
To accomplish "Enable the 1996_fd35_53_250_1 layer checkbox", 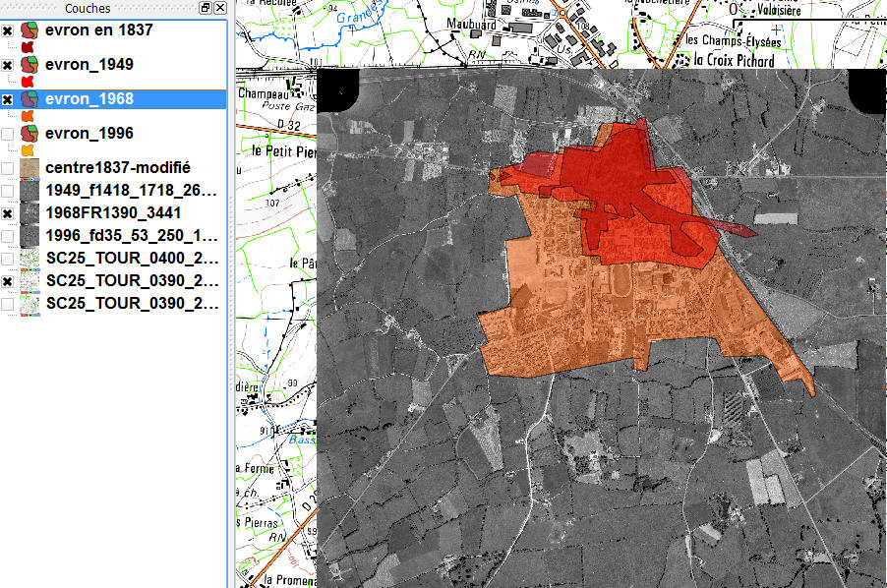I will pyautogui.click(x=7, y=236).
